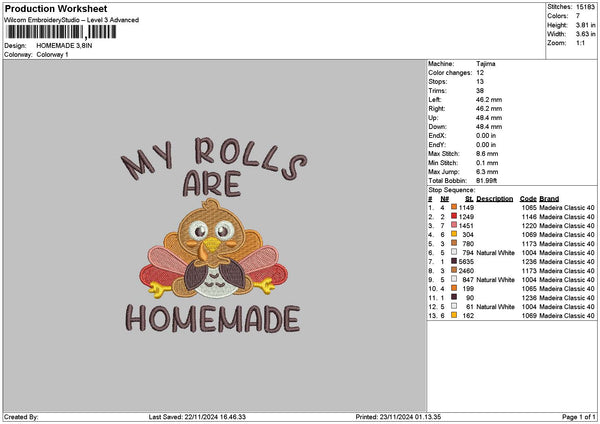Click the 'EndX:' value 0.00 in
Image resolution: width=600 pixels, height=424 pixels.
coord(486,136)
